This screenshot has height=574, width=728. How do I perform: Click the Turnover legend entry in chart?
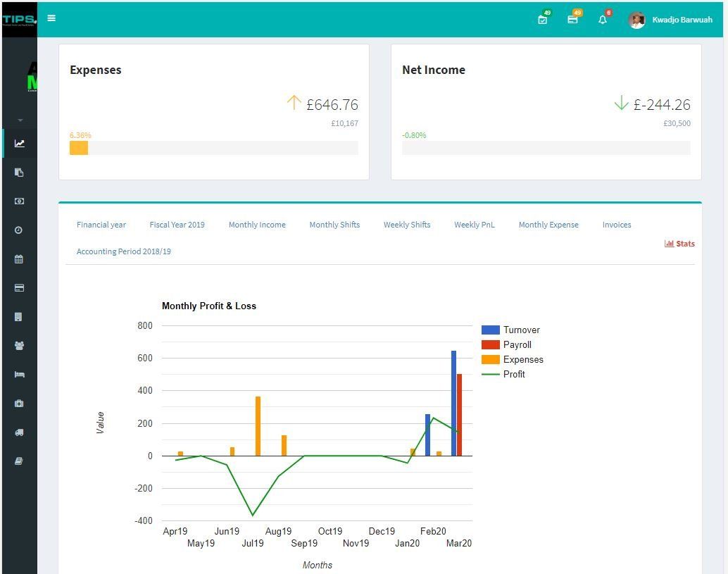tap(520, 330)
